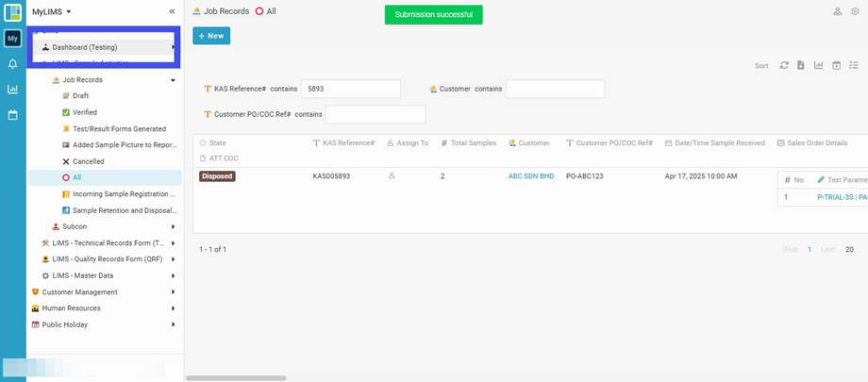The image size is (868, 382).
Task: Click the org hierarchy icon at top right
Action: point(838,11)
